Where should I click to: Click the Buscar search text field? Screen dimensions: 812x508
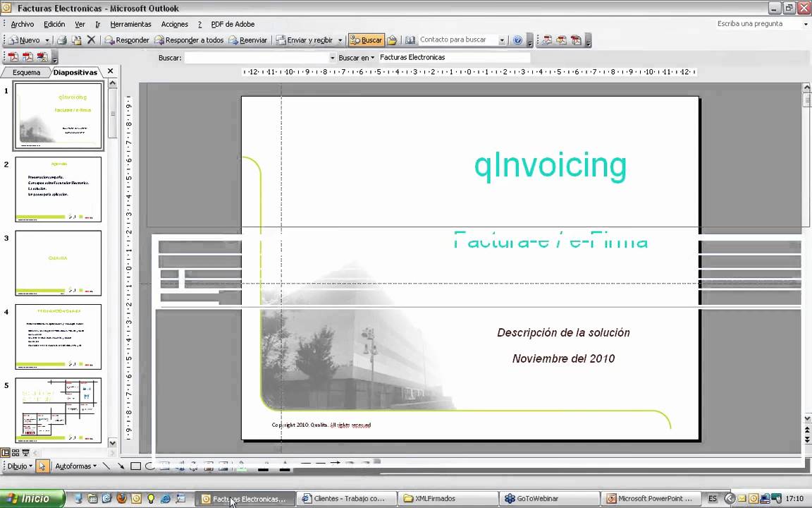click(x=257, y=58)
